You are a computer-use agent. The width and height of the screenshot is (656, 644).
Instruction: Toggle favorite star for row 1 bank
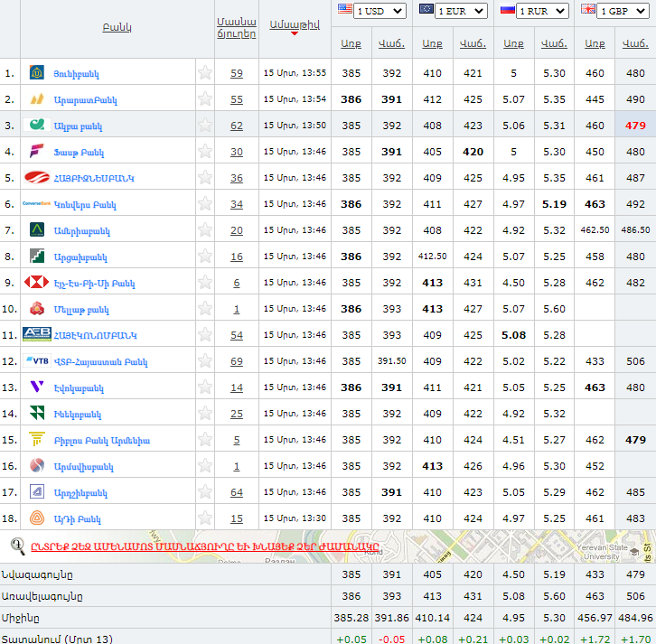click(205, 73)
